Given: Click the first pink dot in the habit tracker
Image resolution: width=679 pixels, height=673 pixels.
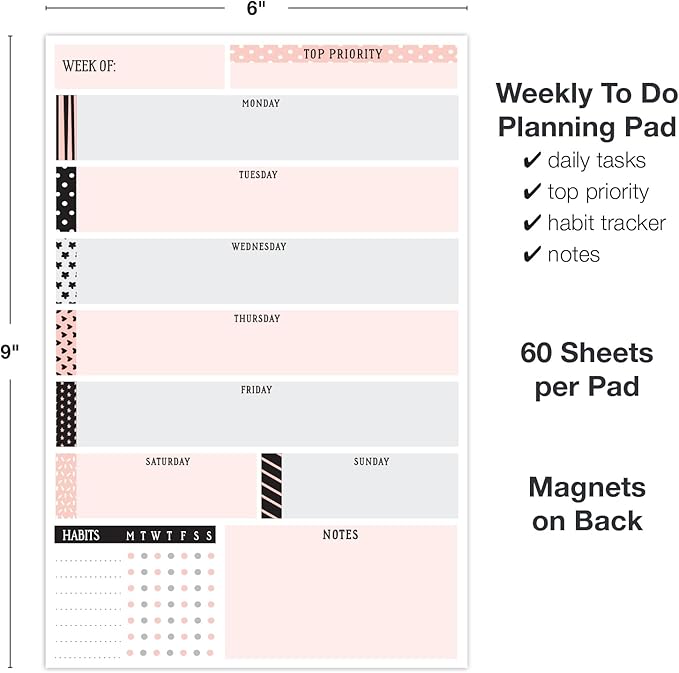Looking at the screenshot, I should tap(131, 555).
